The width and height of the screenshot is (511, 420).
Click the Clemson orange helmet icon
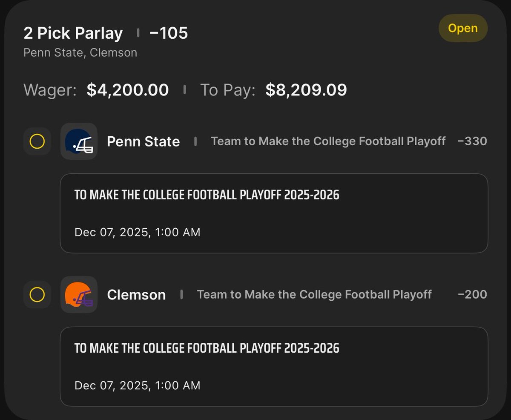79,295
